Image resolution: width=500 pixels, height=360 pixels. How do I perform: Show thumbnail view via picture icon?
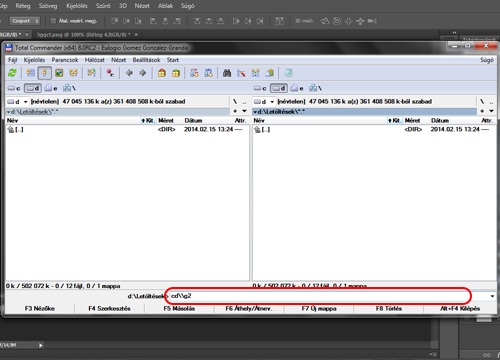(59, 73)
